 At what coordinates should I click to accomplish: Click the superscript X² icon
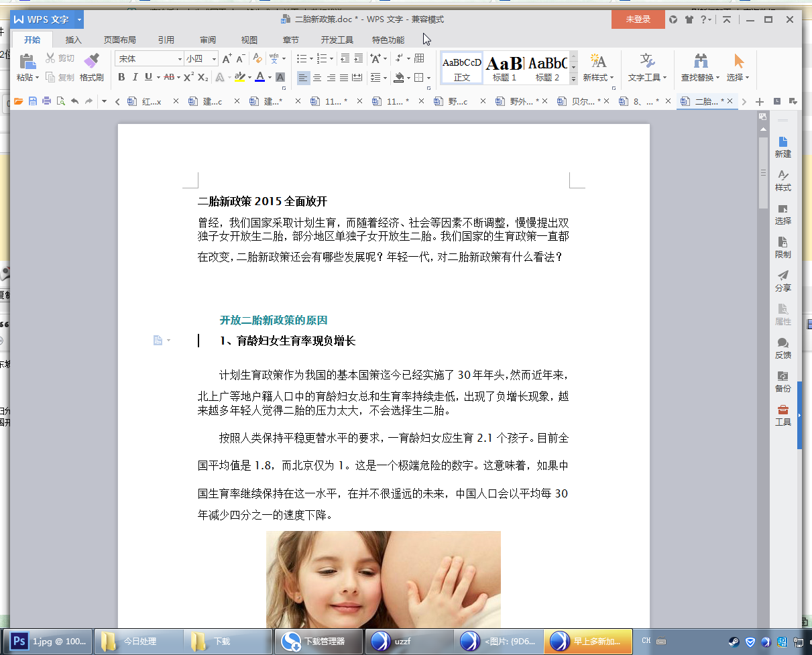click(x=188, y=77)
